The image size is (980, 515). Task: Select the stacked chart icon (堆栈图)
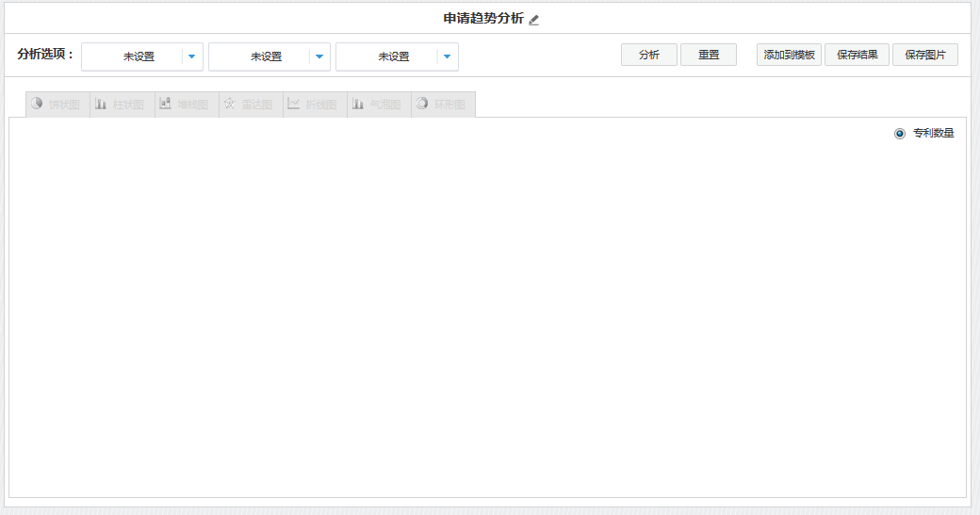165,105
